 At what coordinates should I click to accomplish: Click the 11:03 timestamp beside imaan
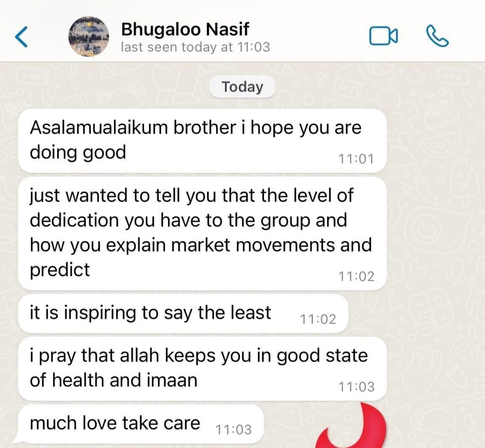[x=356, y=387]
